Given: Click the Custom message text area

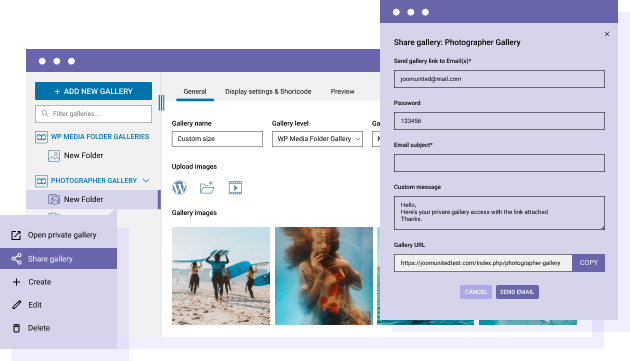Looking at the screenshot, I should (x=499, y=213).
